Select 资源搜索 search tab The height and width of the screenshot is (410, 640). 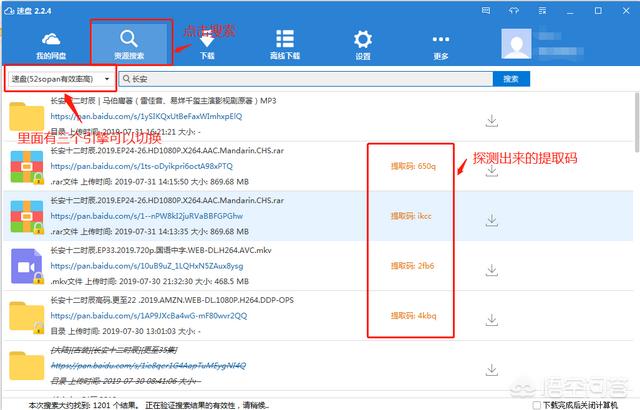[129, 45]
